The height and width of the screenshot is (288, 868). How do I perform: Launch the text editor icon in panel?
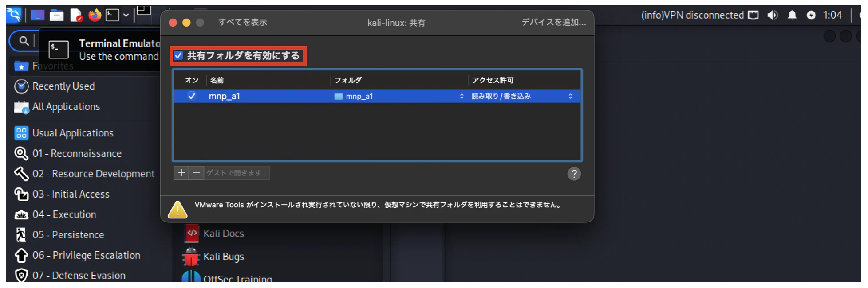pos(76,16)
